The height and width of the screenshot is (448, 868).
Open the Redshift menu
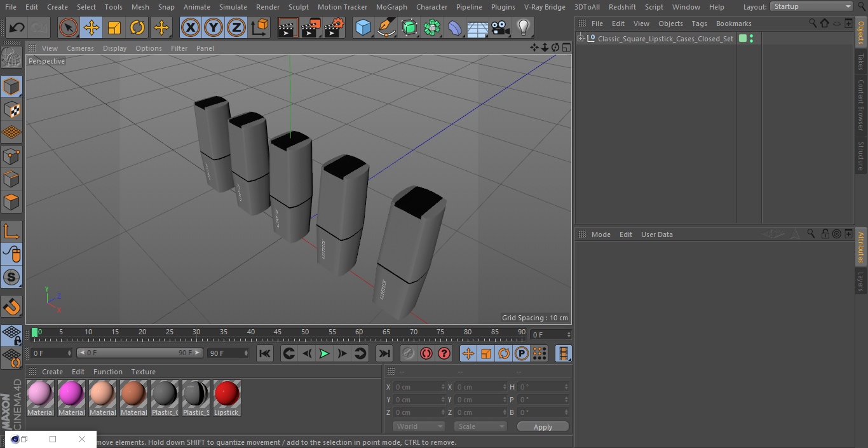coord(622,7)
